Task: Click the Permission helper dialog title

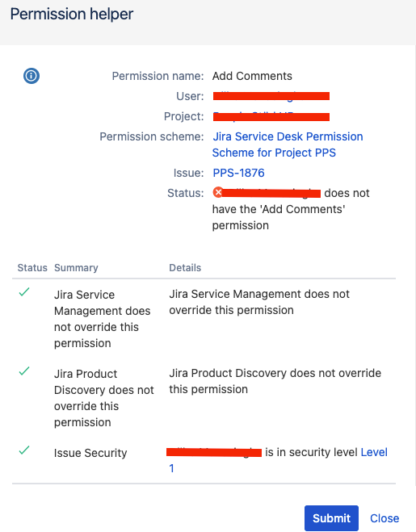Action: (72, 15)
